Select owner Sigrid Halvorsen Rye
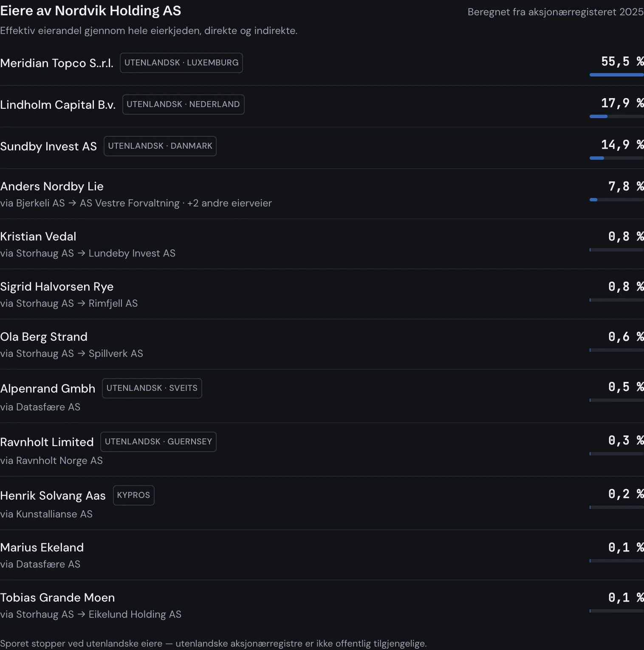This screenshot has height=650, width=644. (x=57, y=287)
